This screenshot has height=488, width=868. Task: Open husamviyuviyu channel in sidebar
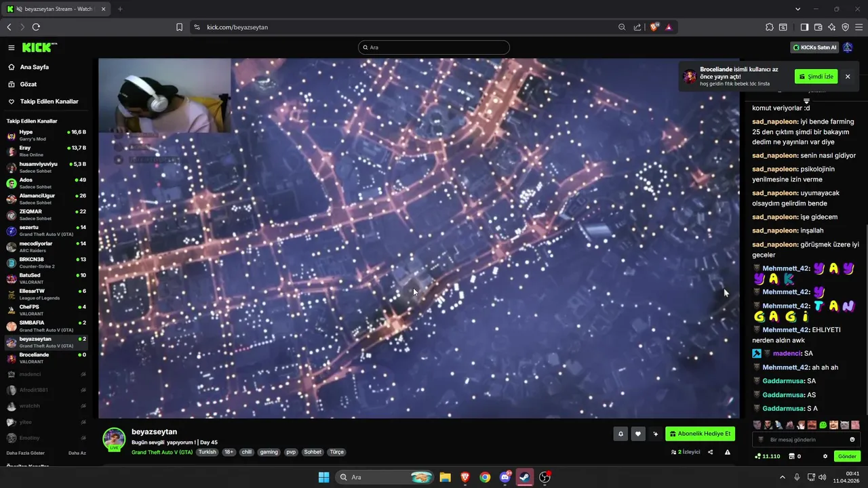46,167
